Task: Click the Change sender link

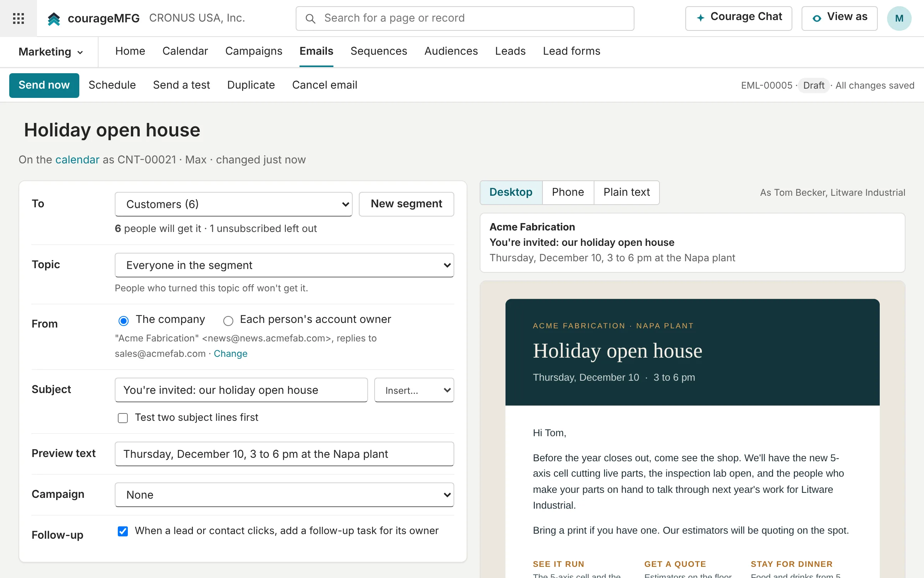Action: pos(231,354)
